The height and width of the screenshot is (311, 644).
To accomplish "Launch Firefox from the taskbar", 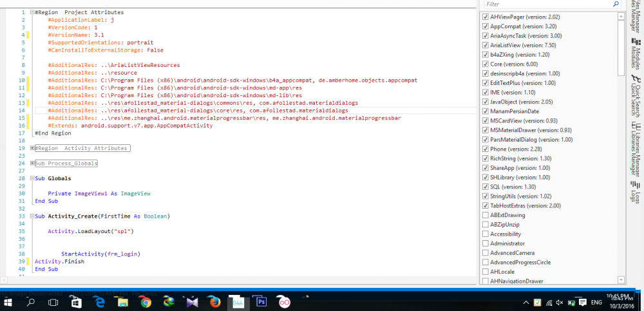I will 215,301.
